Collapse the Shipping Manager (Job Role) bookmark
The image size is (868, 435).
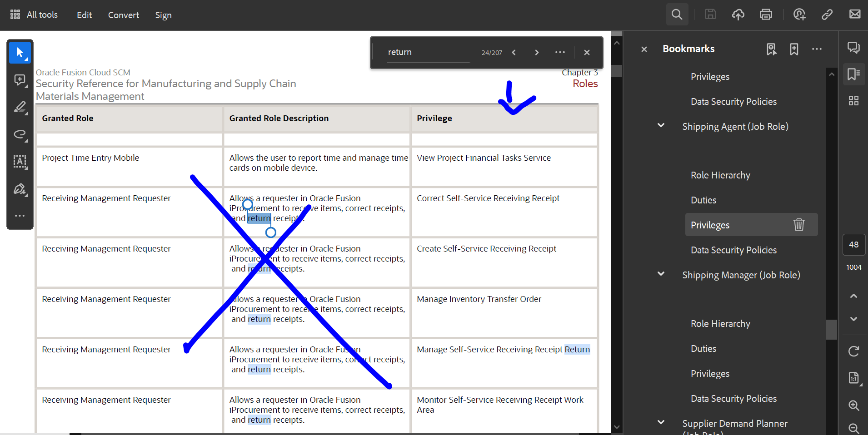661,274
